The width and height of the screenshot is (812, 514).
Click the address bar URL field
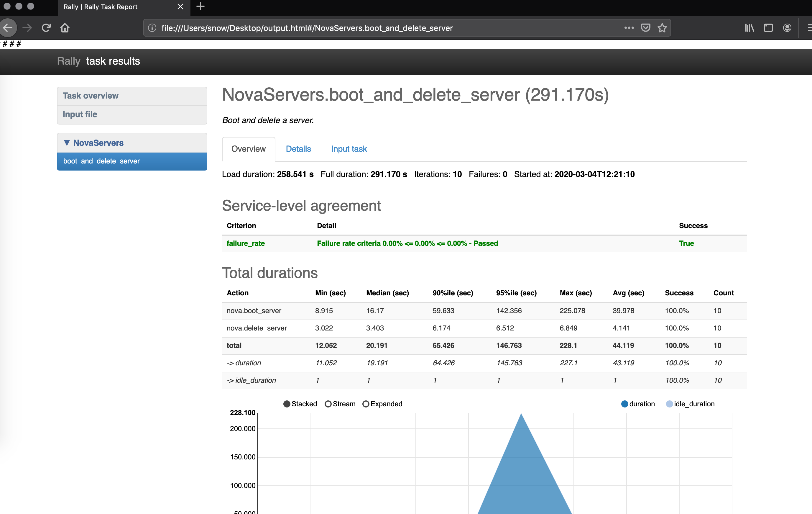[x=371, y=28]
